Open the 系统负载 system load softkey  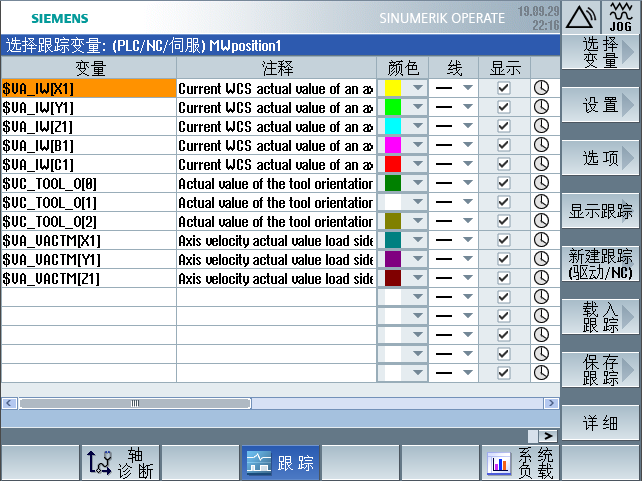point(520,463)
